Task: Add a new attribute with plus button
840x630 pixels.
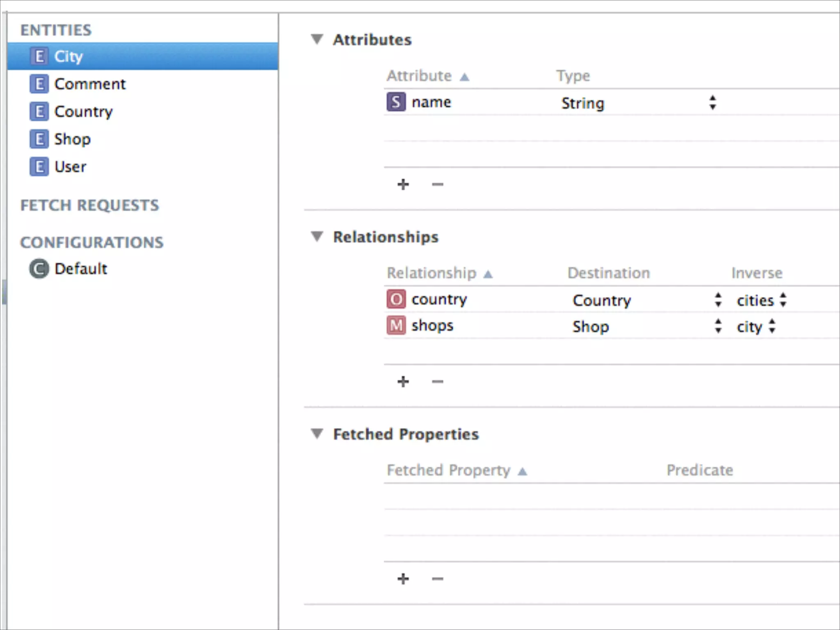Action: tap(403, 185)
